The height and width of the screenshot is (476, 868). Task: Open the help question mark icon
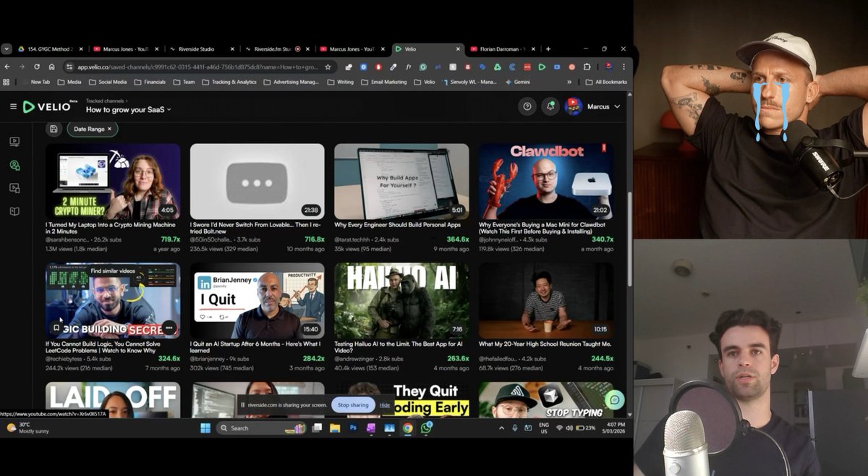[527, 106]
